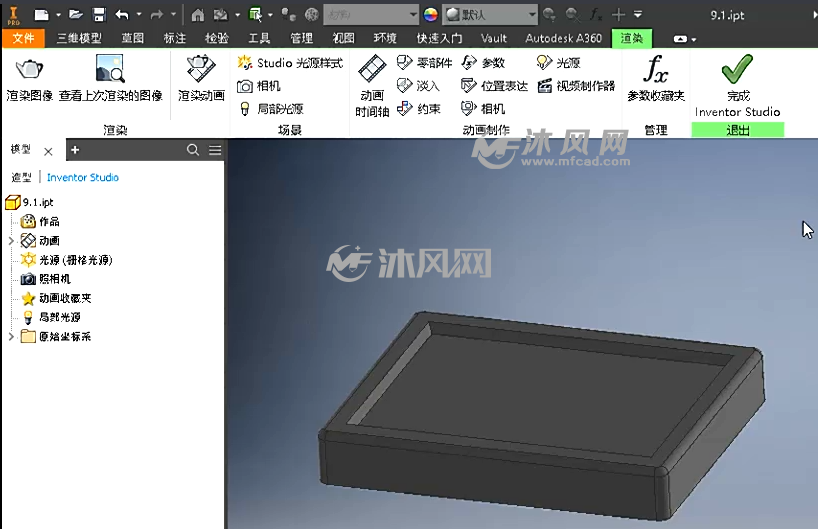The height and width of the screenshot is (529, 818).
Task: Click the Redo arrow
Action: pyautogui.click(x=157, y=15)
